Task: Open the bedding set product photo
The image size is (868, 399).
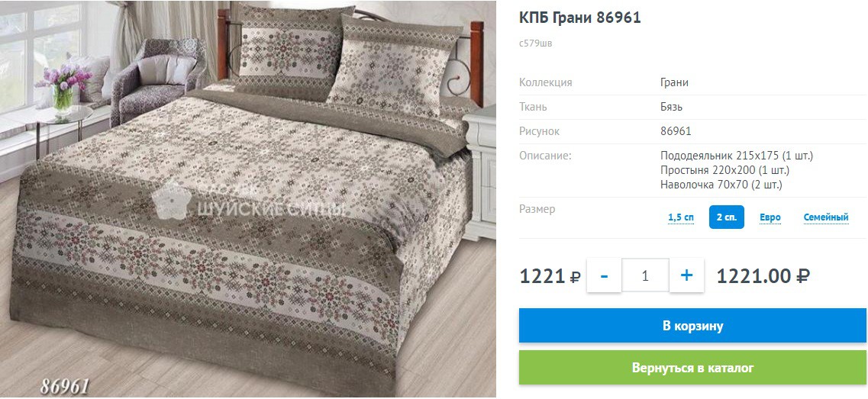Action: click(248, 199)
